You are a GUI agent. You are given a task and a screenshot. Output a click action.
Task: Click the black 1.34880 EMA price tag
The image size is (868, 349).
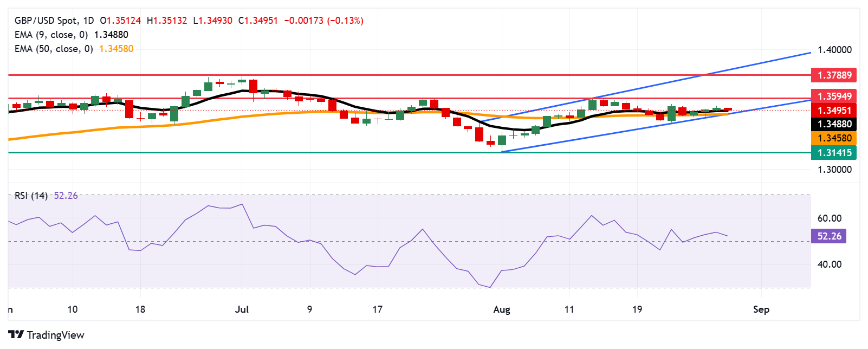pos(834,124)
